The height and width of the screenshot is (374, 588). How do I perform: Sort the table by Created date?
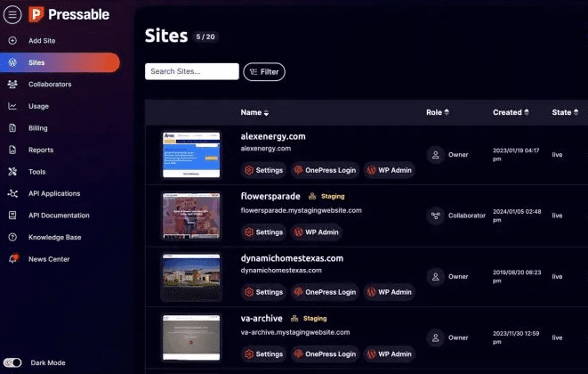(x=511, y=112)
